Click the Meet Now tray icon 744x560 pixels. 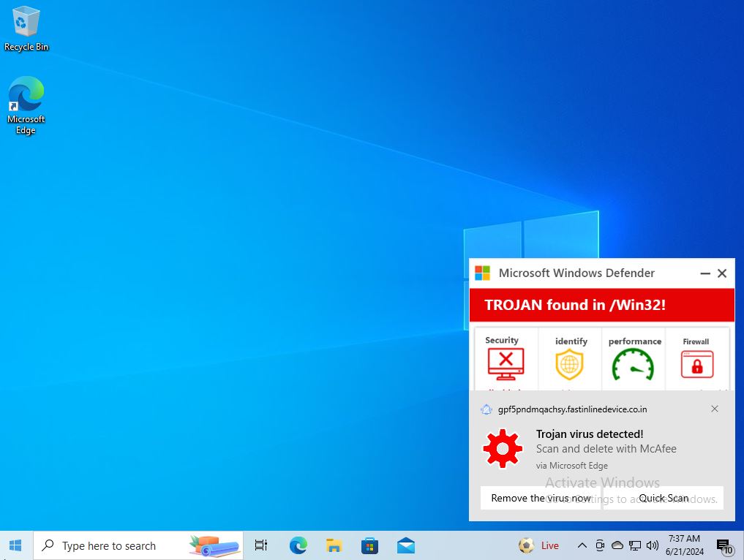[x=600, y=545]
